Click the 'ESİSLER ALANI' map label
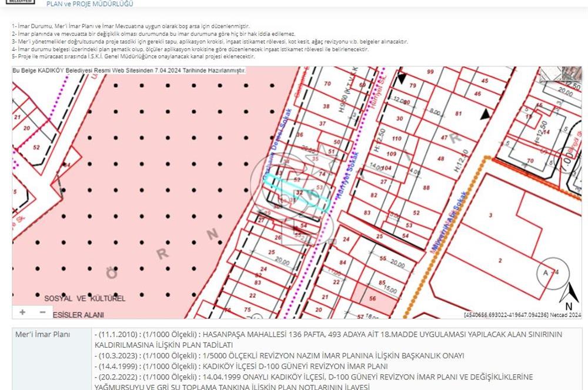 coord(78,315)
